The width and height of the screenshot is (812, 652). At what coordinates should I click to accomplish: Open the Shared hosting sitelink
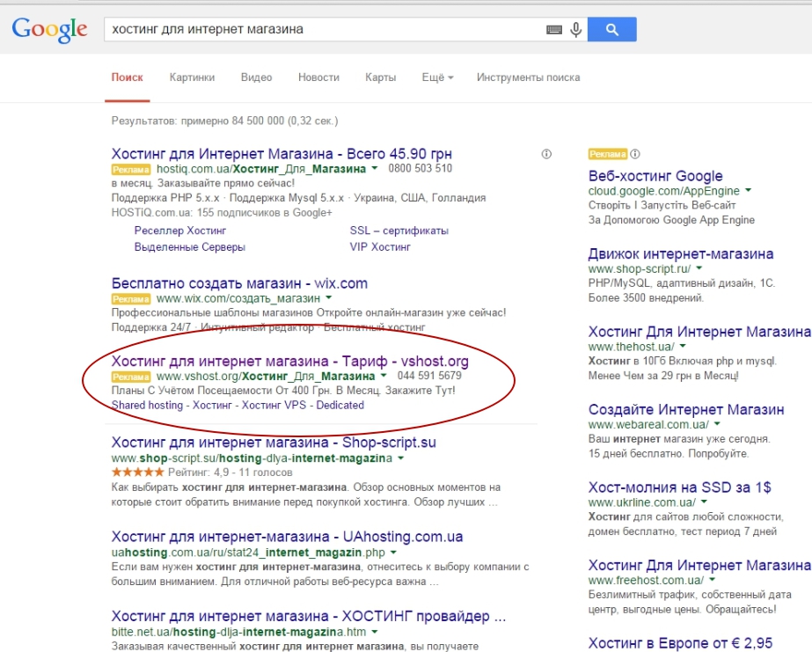(147, 405)
